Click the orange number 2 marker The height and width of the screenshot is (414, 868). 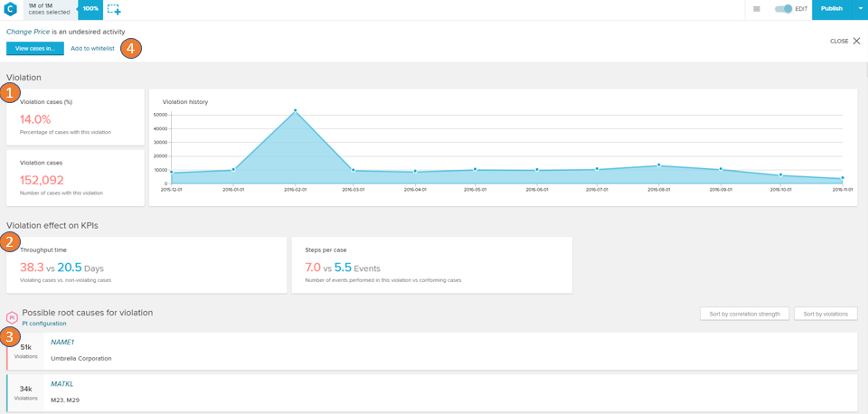tap(10, 241)
